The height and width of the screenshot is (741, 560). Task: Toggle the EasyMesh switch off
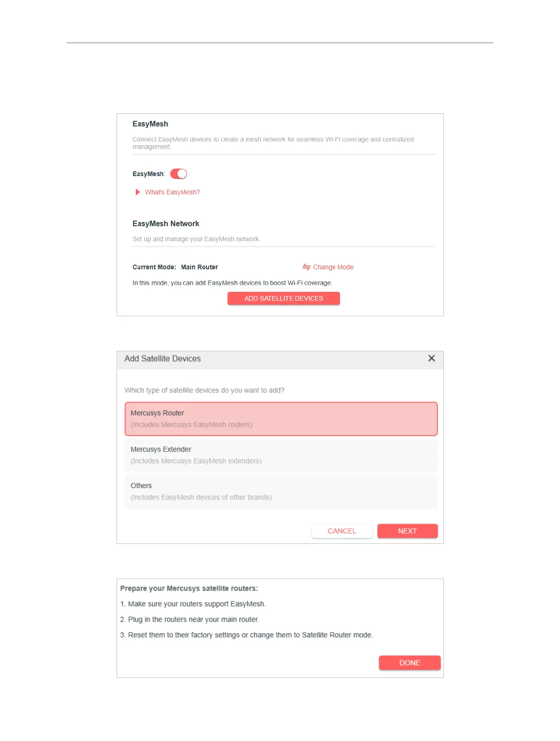[x=178, y=174]
